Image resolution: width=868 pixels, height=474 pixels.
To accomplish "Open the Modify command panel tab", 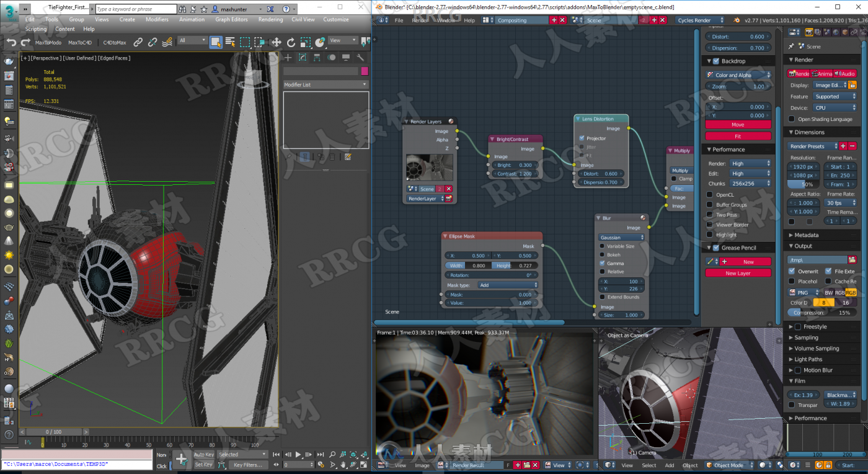I will tap(303, 58).
